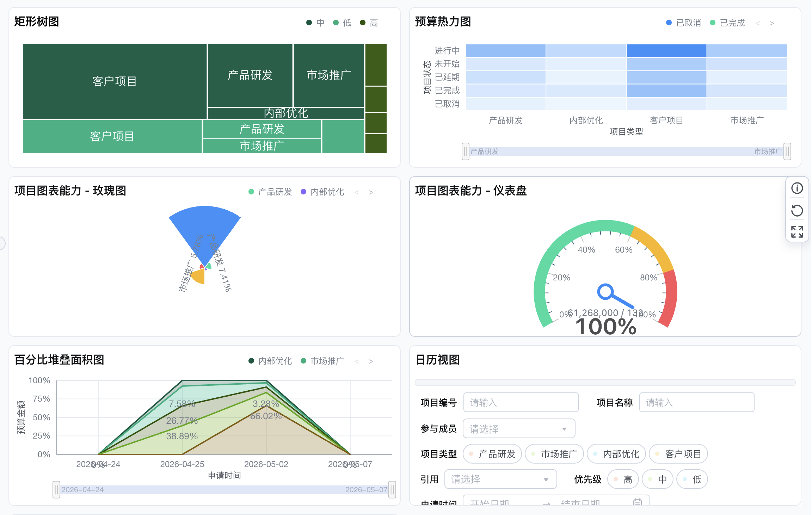The image size is (812, 515).
Task: Click the 项目名称 input field
Action: (x=697, y=402)
